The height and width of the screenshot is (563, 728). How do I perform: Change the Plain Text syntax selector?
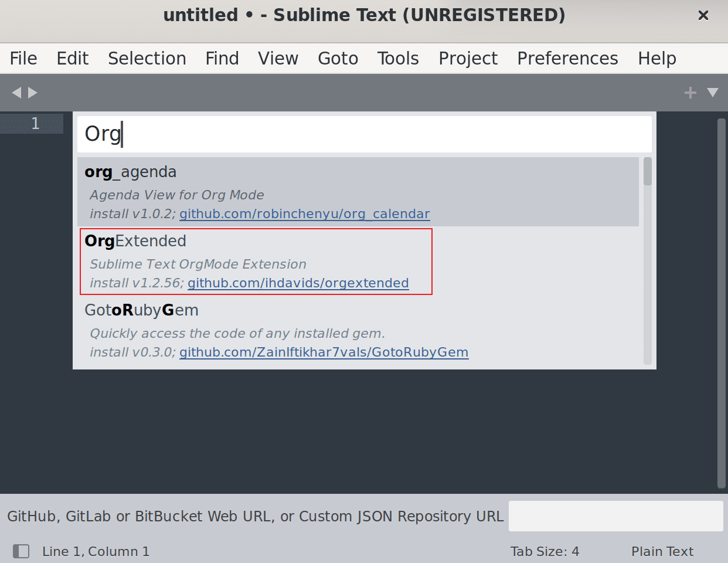tap(662, 551)
